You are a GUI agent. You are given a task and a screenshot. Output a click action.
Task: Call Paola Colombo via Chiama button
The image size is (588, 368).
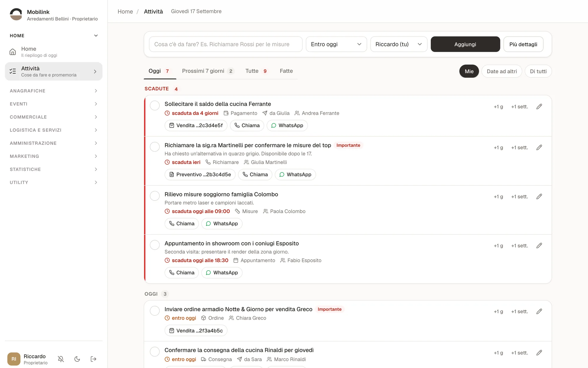tap(182, 224)
